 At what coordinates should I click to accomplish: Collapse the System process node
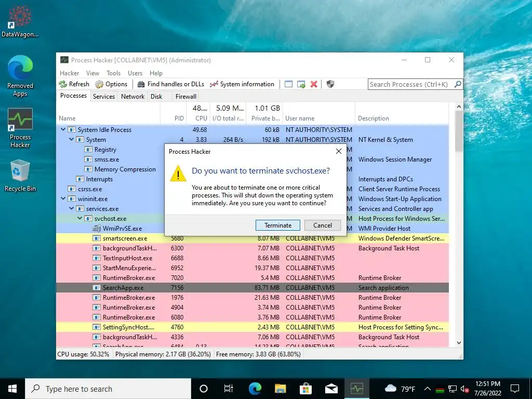71,139
